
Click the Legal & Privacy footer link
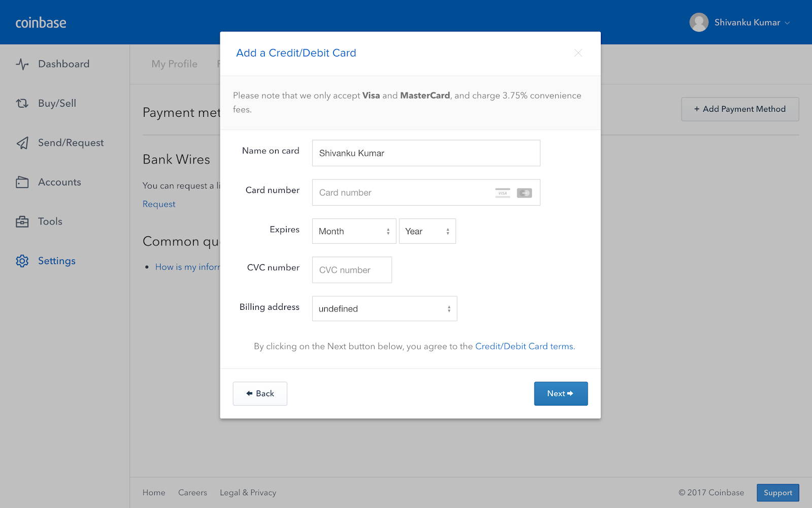click(248, 493)
